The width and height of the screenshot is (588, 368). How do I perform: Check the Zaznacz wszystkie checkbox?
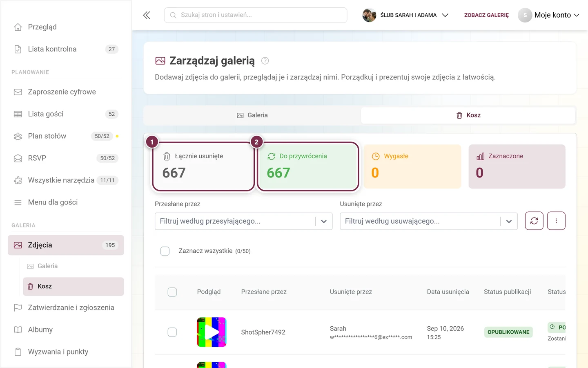[165, 251]
